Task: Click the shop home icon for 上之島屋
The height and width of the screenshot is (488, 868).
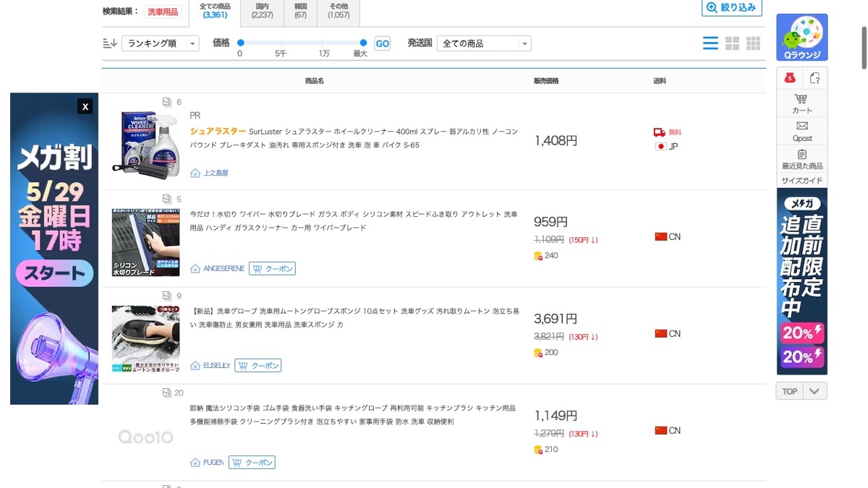Action: pos(195,173)
